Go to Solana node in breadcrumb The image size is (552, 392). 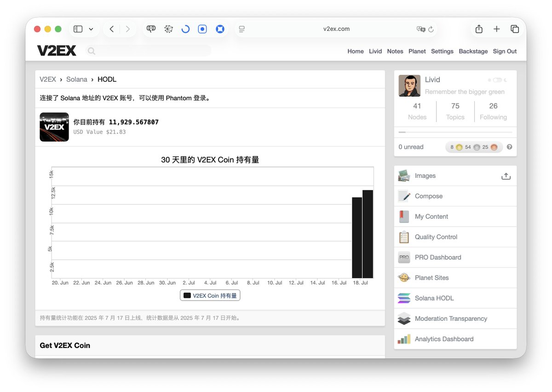pos(77,80)
